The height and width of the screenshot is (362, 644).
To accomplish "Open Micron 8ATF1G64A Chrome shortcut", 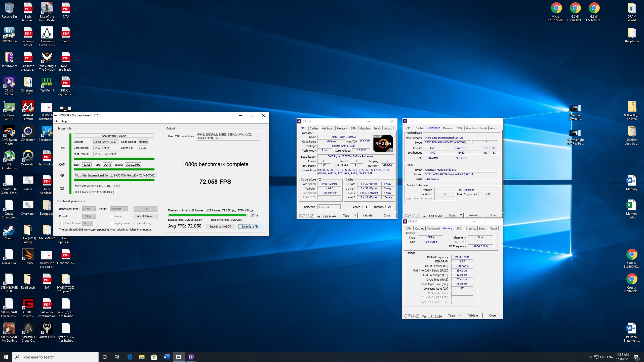I will pyautogui.click(x=556, y=12).
